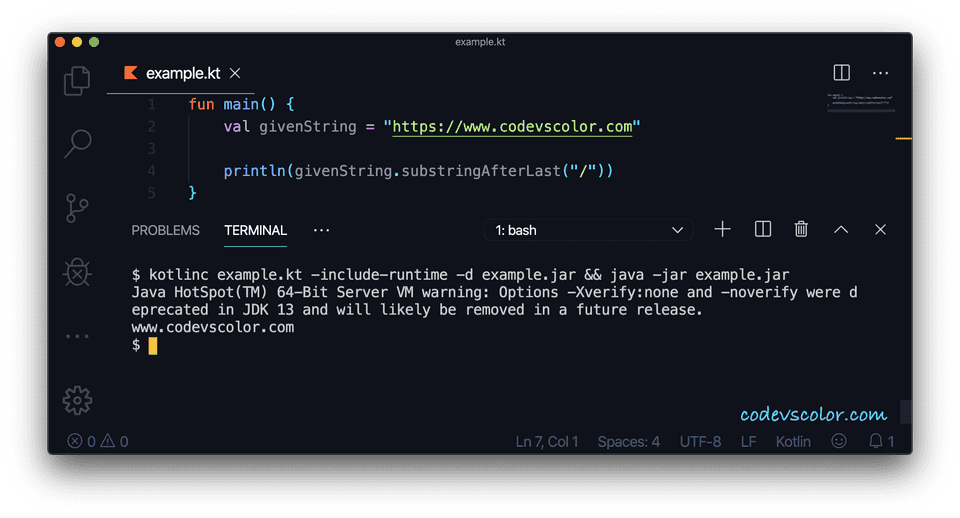Kill terminal using the trash icon
Screen dimensions: 960x518
click(x=801, y=230)
